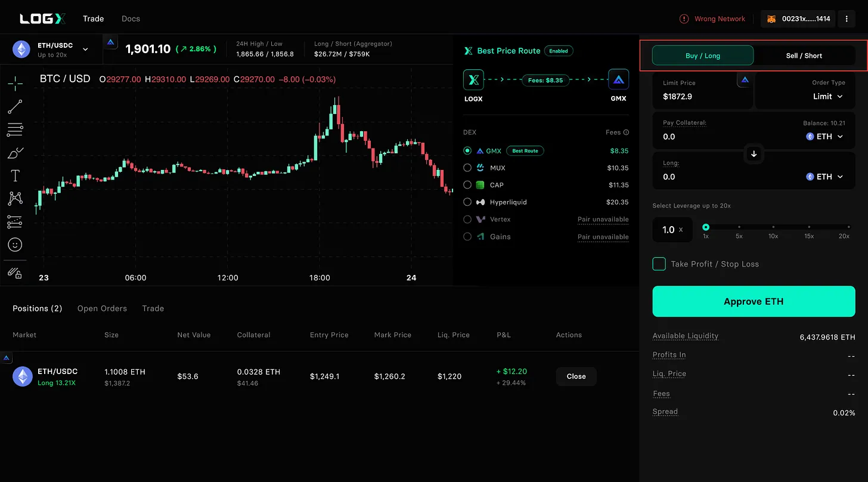
Task: Click the + $12.20 P&L value
Action: coord(511,371)
